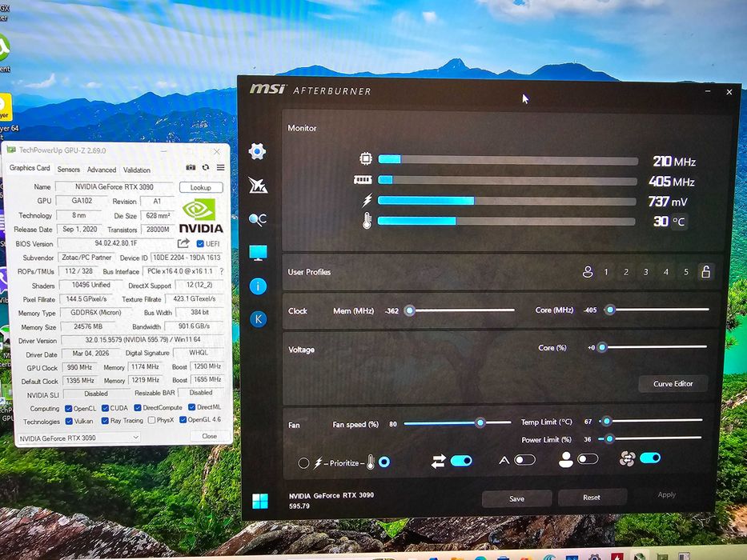Take GPU-Z screenshot with camera icon

(x=191, y=167)
